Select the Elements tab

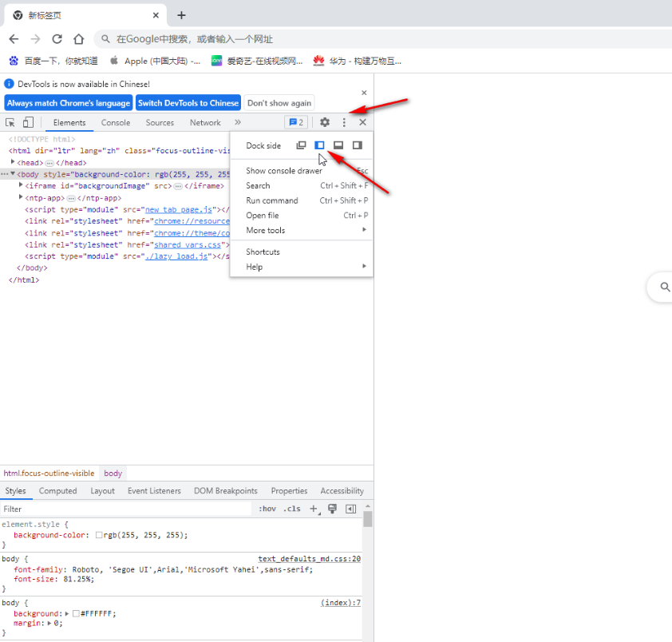click(x=69, y=123)
